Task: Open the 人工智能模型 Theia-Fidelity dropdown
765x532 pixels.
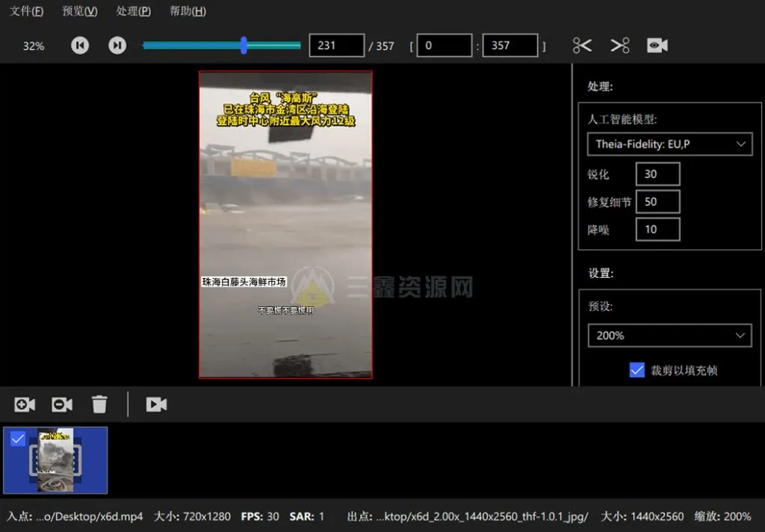Action: (669, 144)
